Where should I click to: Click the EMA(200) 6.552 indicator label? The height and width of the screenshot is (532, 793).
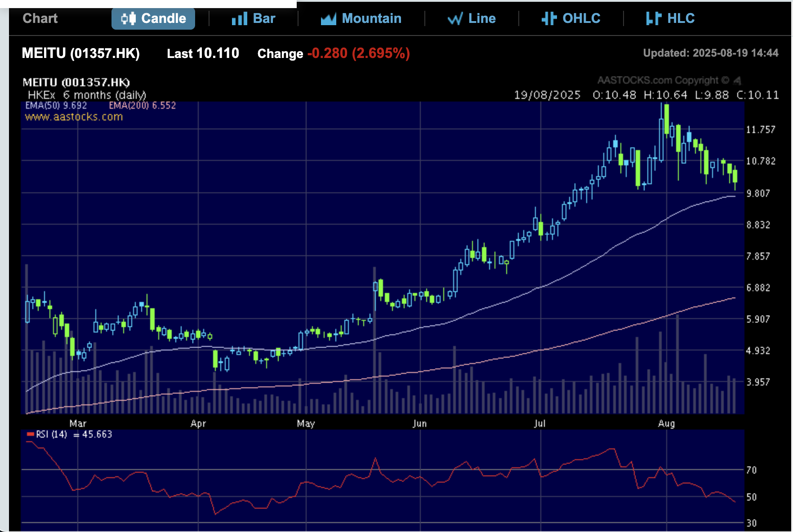click(x=142, y=106)
